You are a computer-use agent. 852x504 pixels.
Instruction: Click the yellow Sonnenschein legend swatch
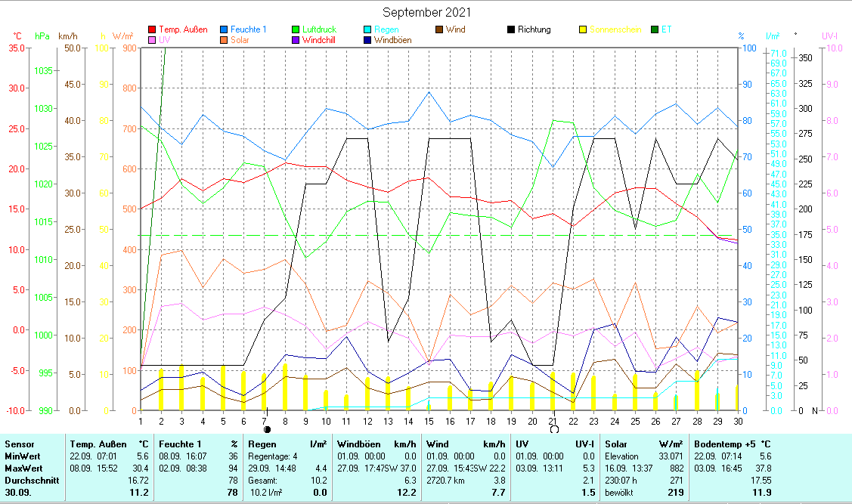point(582,29)
